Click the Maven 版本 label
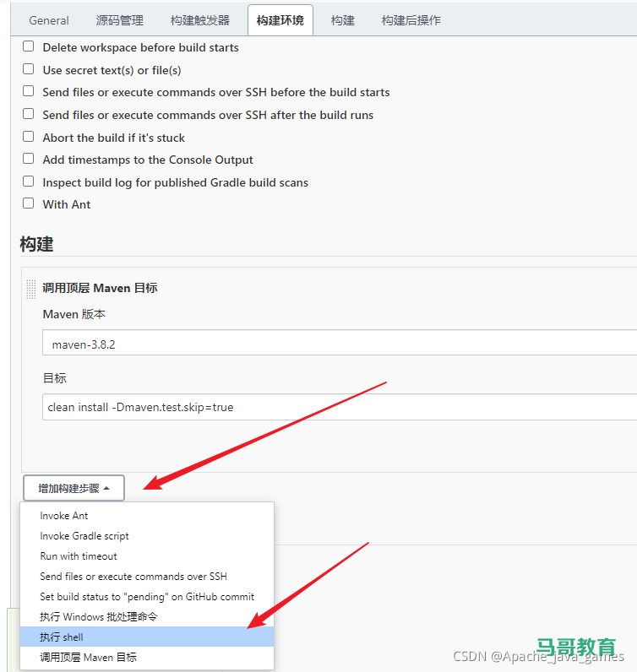The height and width of the screenshot is (672, 637). [x=73, y=314]
